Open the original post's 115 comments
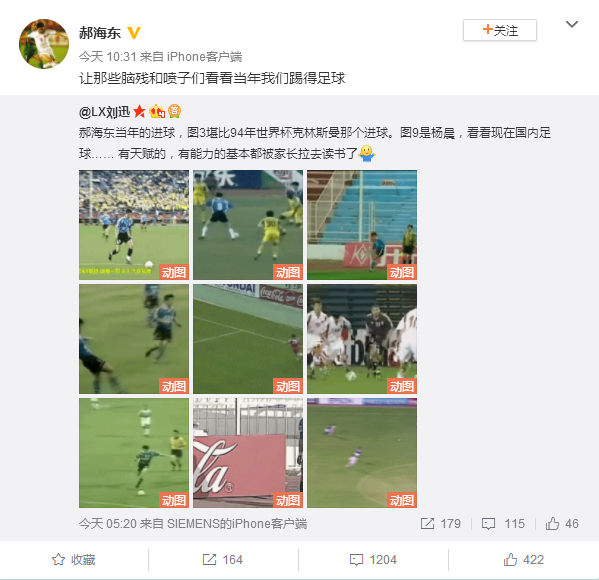Image resolution: width=599 pixels, height=580 pixels. [x=503, y=523]
